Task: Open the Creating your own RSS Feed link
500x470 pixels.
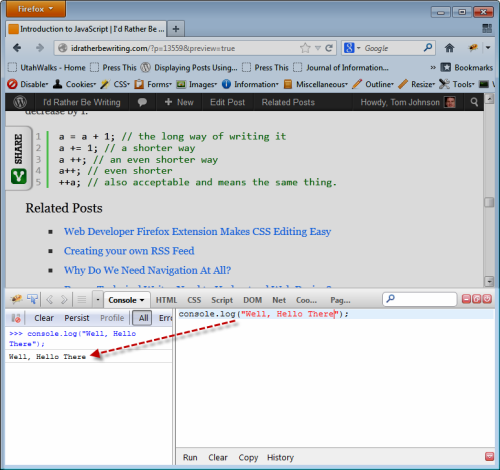Action: click(129, 251)
